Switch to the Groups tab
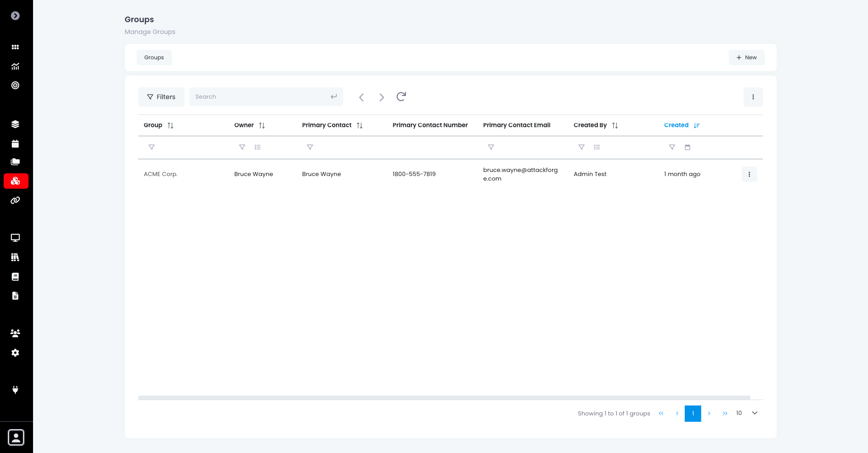This screenshot has height=453, width=868. (154, 57)
